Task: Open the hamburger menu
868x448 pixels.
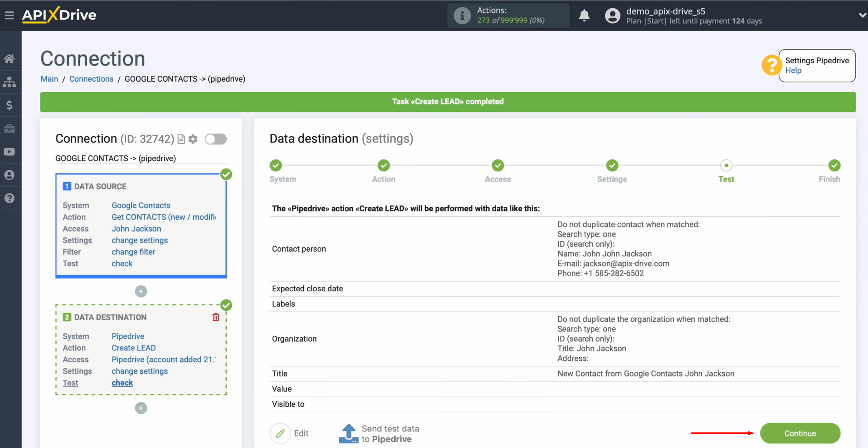Action: (x=10, y=15)
